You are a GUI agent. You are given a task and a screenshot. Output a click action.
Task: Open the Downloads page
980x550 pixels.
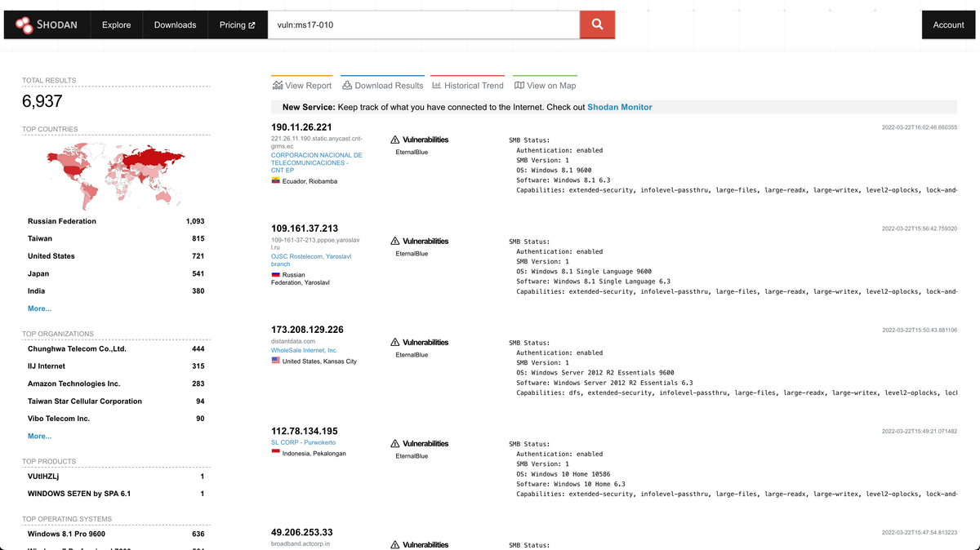tap(175, 24)
